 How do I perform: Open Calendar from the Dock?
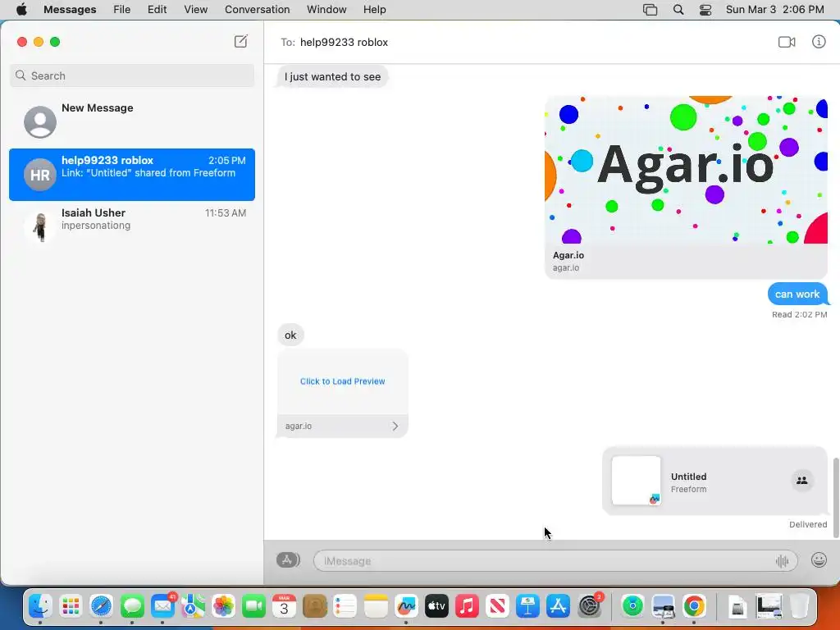[284, 606]
